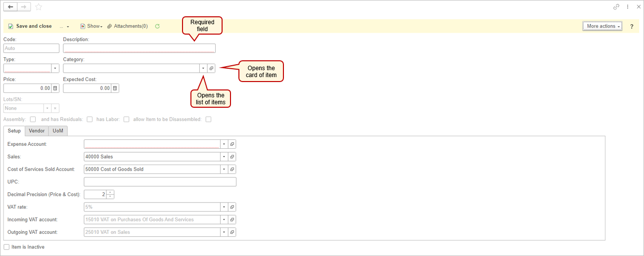Open calculator for the Expected Cost field
Image resolution: width=644 pixels, height=256 pixels.
click(115, 88)
